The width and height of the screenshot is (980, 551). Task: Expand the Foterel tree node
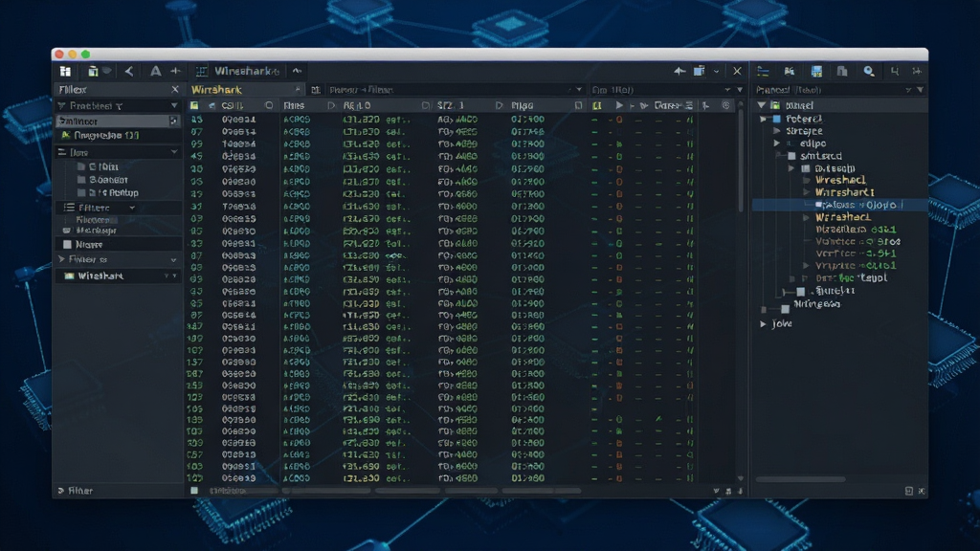tap(763, 119)
